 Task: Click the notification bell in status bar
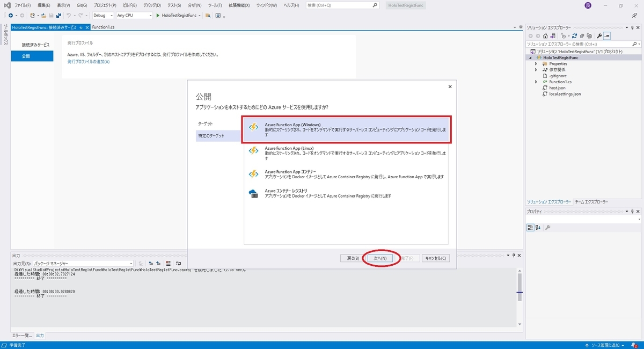635,345
